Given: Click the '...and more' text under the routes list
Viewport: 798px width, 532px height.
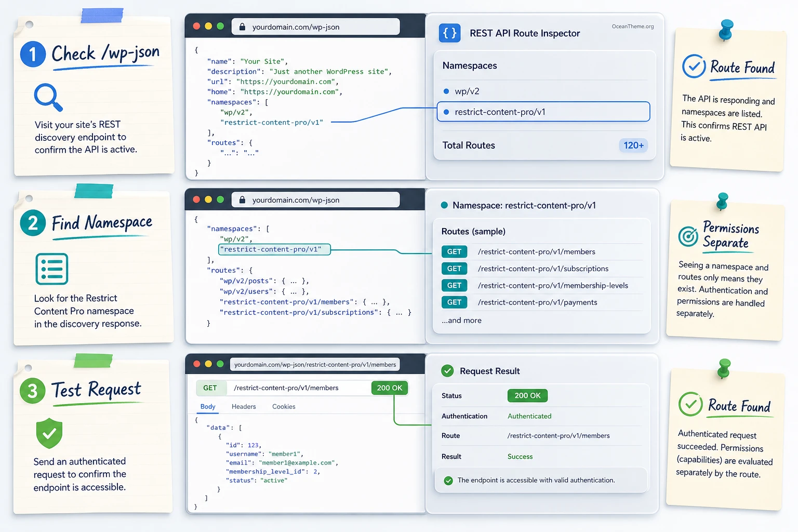Looking at the screenshot, I should tap(461, 321).
